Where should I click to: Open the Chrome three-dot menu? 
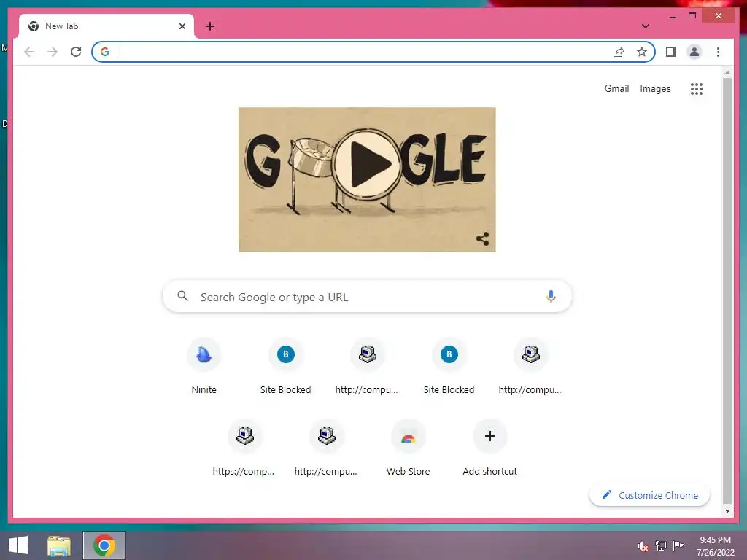pyautogui.click(x=718, y=52)
